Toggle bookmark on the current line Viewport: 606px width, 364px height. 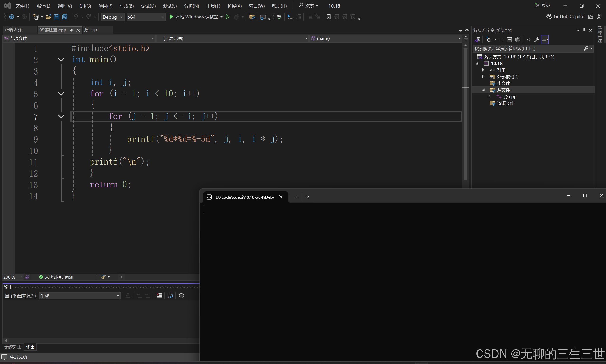point(328,17)
